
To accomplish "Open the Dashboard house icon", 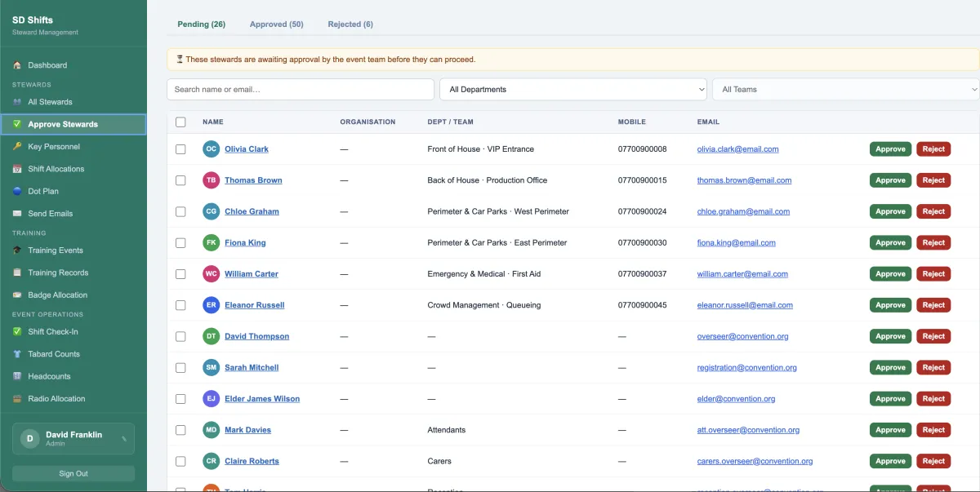I will [17, 65].
